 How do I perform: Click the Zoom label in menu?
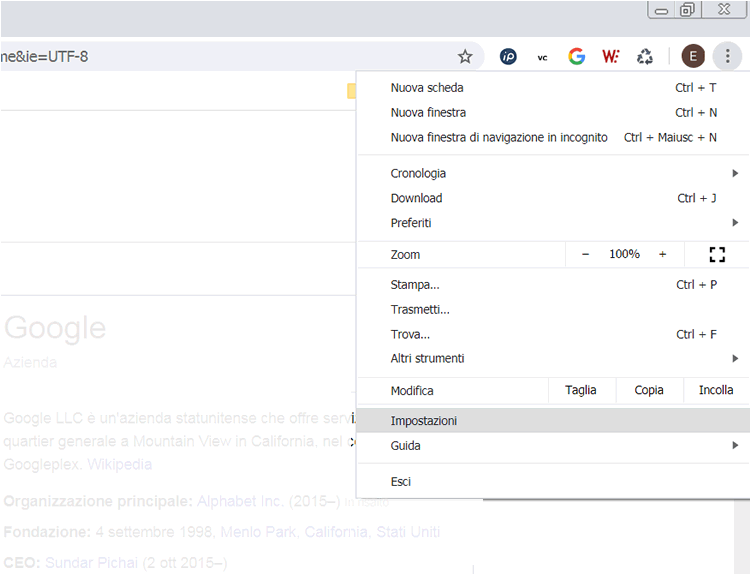pos(405,254)
